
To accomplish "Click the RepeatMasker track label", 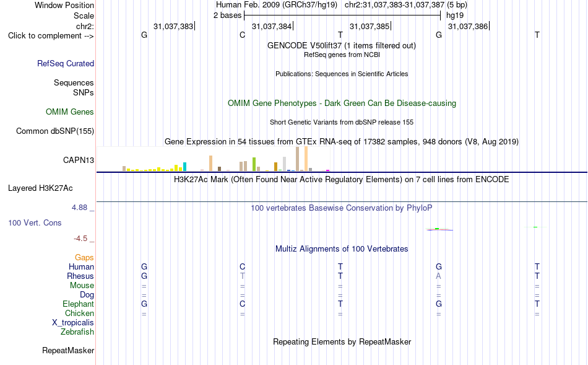I will 68,350.
